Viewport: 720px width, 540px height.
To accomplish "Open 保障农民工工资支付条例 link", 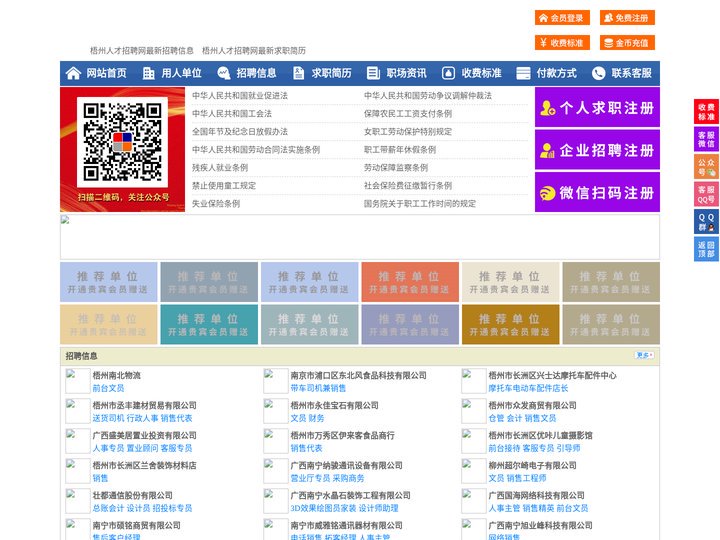I will pyautogui.click(x=408, y=113).
